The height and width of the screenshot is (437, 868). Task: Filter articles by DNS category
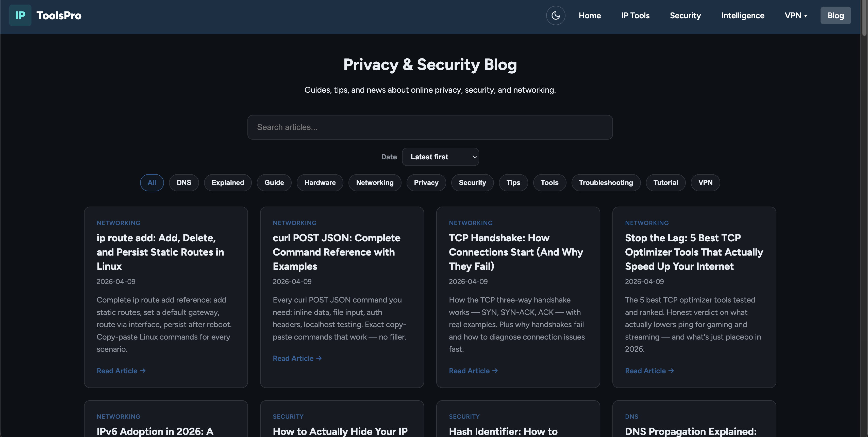coord(184,183)
